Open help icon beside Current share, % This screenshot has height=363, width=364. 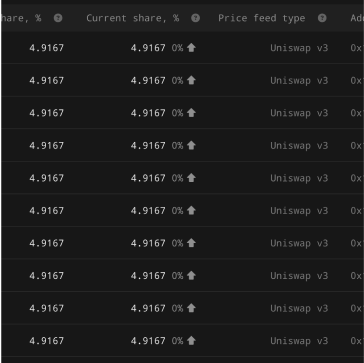click(195, 18)
